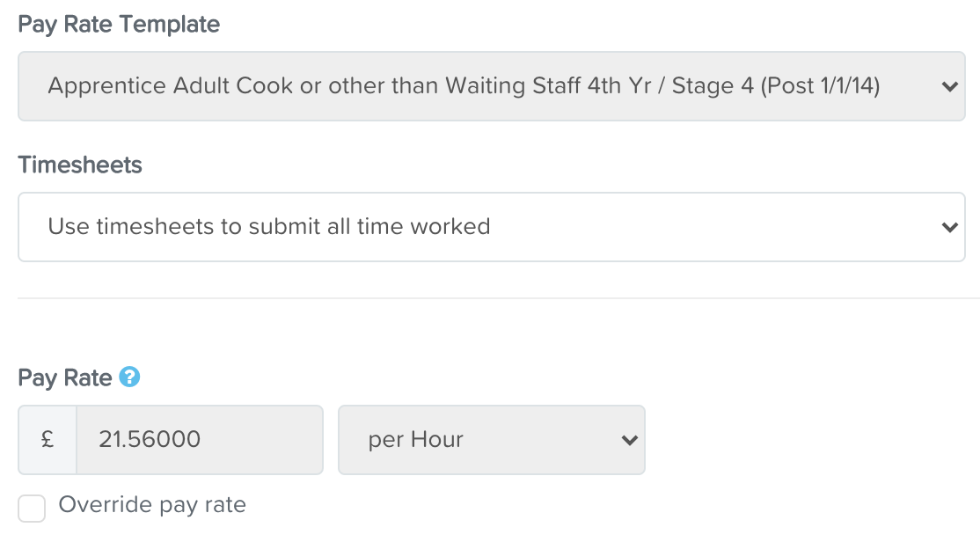
Task: Click the chevron arrow beside per Hour
Action: point(629,440)
